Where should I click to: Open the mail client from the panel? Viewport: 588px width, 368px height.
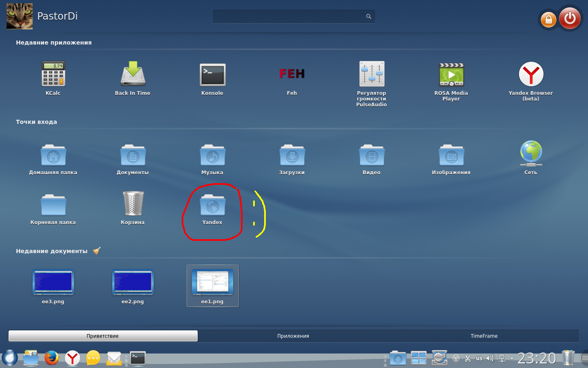[114, 358]
